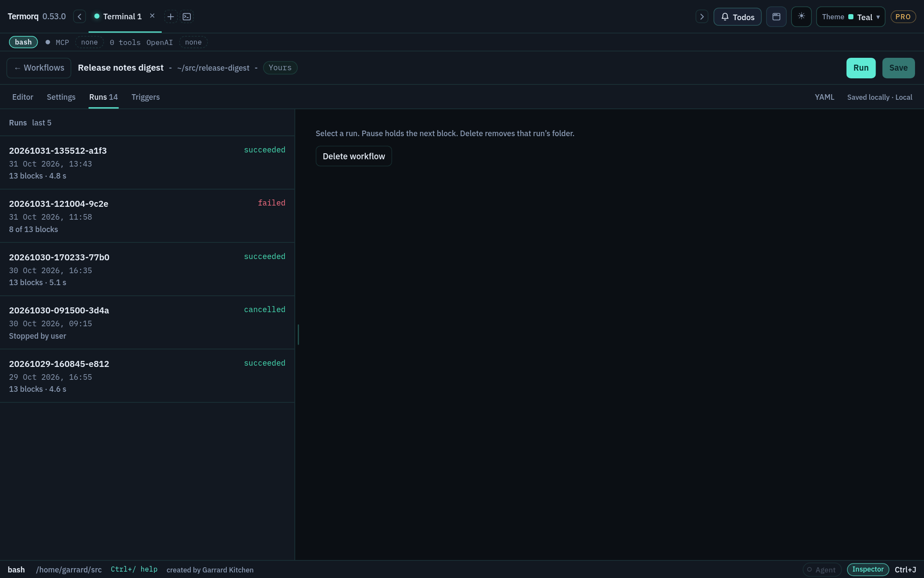The image size is (924, 578).
Task: Select the bash shell pill
Action: [x=24, y=42]
